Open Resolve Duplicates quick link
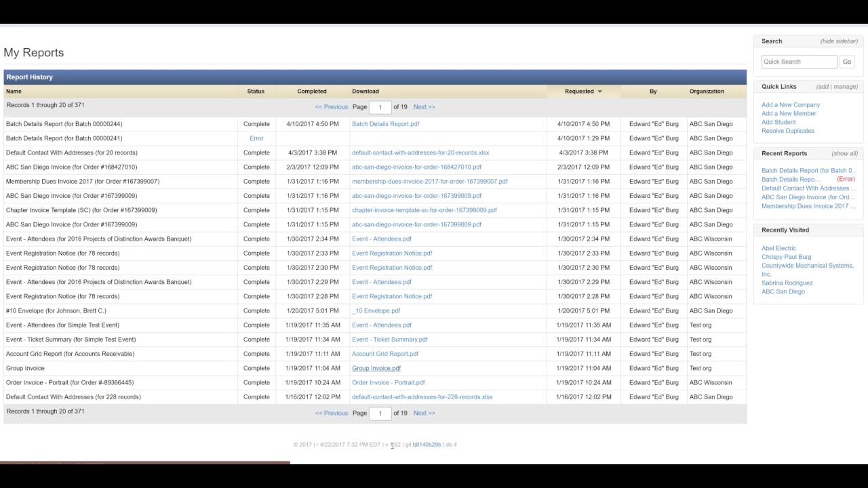 click(x=788, y=131)
